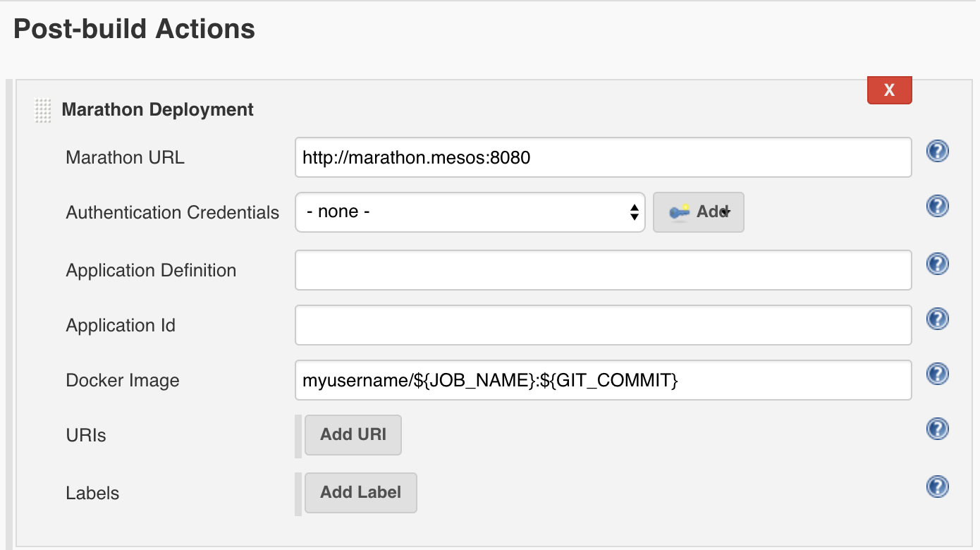Image resolution: width=980 pixels, height=550 pixels.
Task: Open the Authentication Credentials dropdown
Action: [x=470, y=212]
